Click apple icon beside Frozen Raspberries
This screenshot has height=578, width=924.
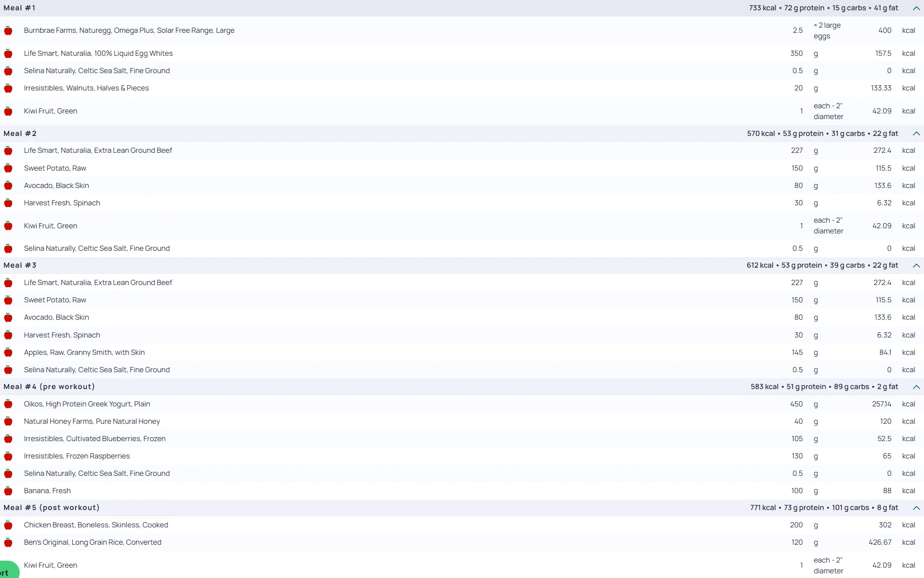click(8, 456)
